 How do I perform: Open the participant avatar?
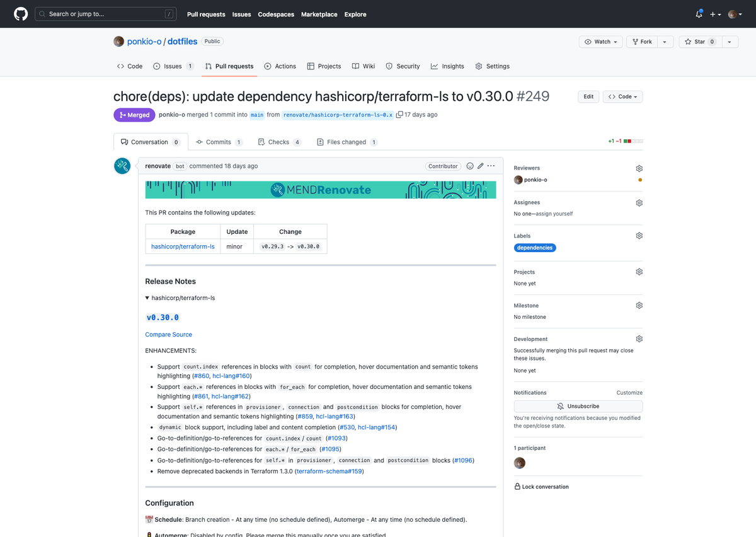pyautogui.click(x=520, y=463)
